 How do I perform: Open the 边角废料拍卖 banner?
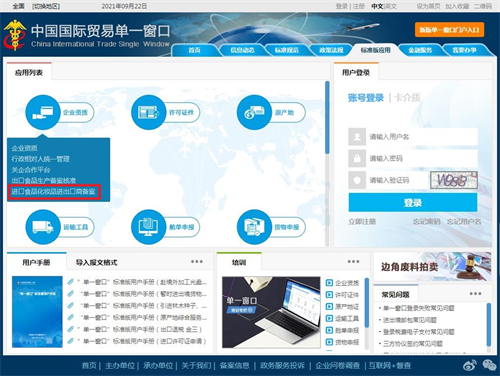(433, 266)
